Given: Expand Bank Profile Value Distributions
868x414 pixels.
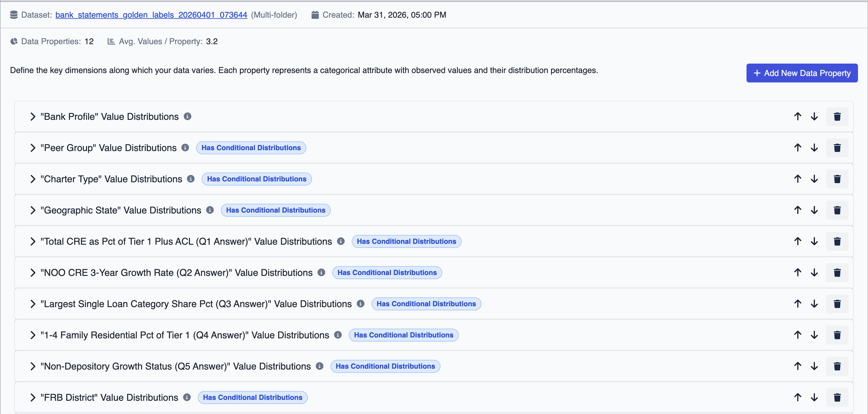Looking at the screenshot, I should point(33,117).
